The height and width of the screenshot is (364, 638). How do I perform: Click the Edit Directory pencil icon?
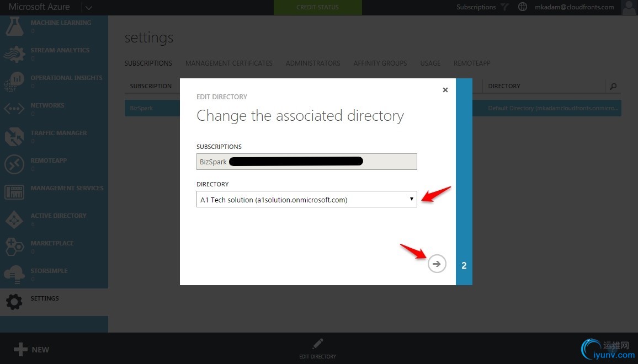(318, 344)
